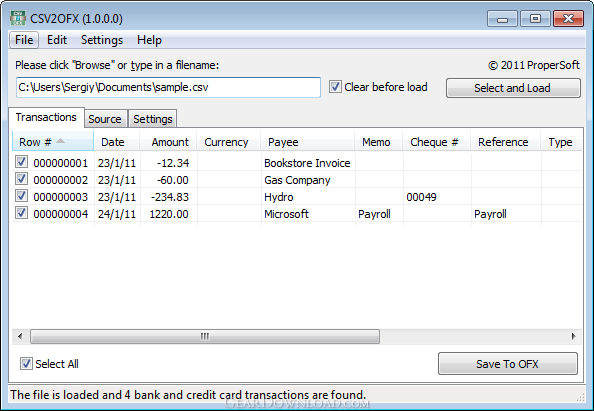594x411 pixels.
Task: Maximize the CSV2OFX window
Action: coord(535,19)
